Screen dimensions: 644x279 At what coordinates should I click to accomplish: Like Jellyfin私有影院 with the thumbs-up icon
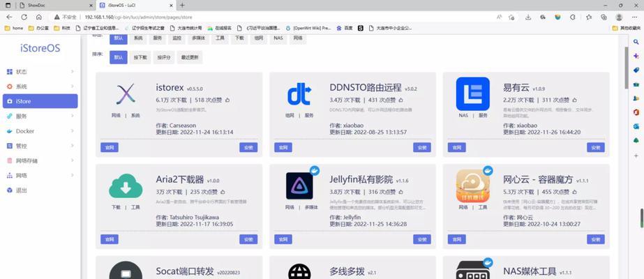click(x=401, y=192)
